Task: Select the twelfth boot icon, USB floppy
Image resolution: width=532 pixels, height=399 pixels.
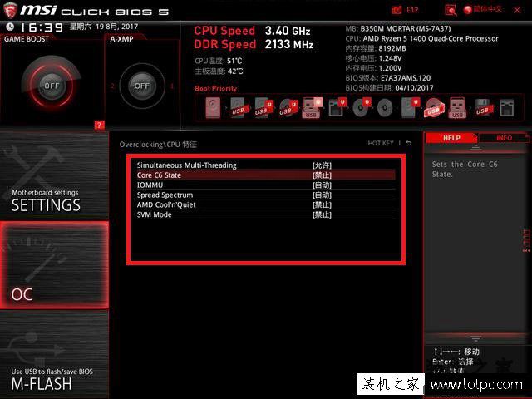Action: [483, 108]
